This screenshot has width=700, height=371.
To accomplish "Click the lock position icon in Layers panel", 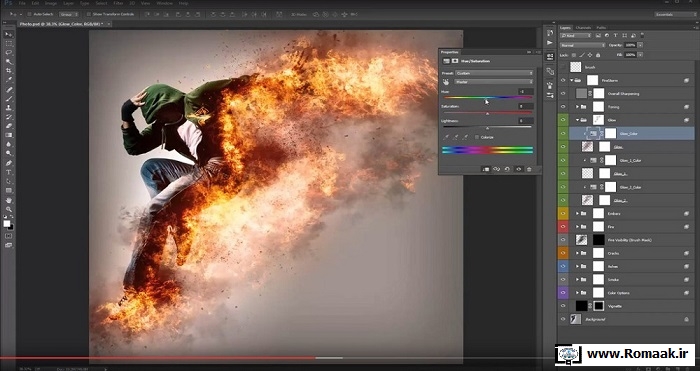I will 590,55.
